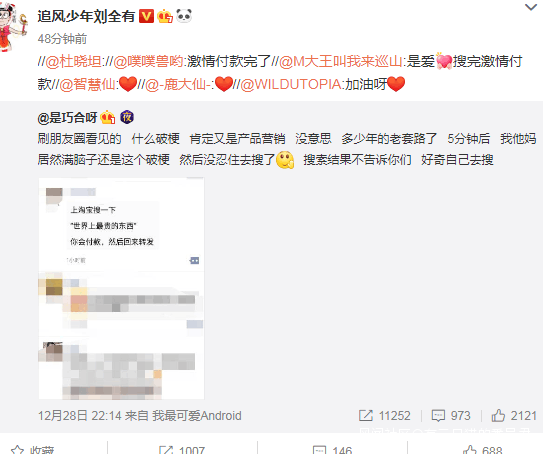
Task: Like the original post with 2121 likes
Action: point(514,415)
